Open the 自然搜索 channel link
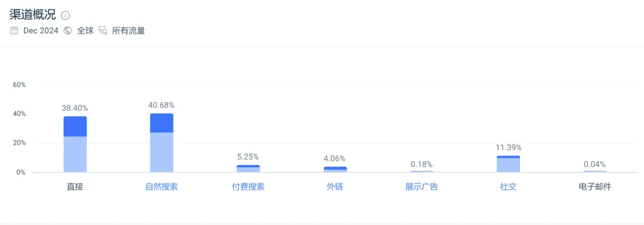The image size is (644, 225). [x=162, y=187]
